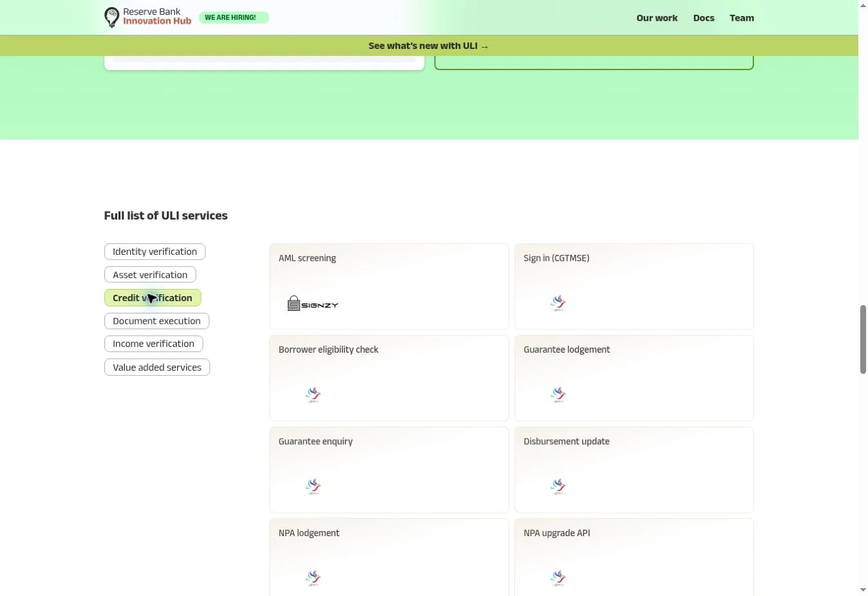The height and width of the screenshot is (596, 868).
Task: Click the Borrower eligibility check title
Action: tap(328, 349)
